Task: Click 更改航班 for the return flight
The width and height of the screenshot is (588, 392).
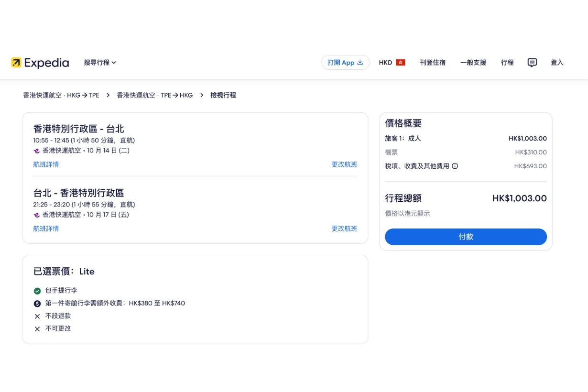Action: (x=344, y=229)
